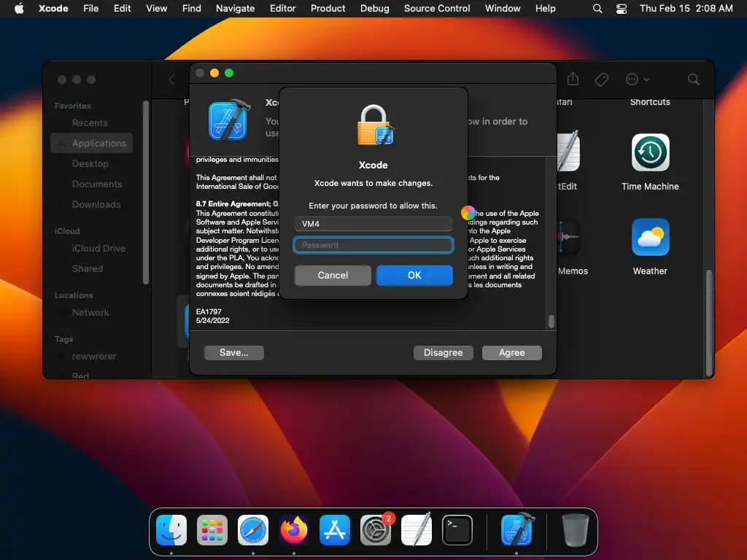The height and width of the screenshot is (560, 747).
Task: Open App Store from the Dock
Action: [334, 530]
